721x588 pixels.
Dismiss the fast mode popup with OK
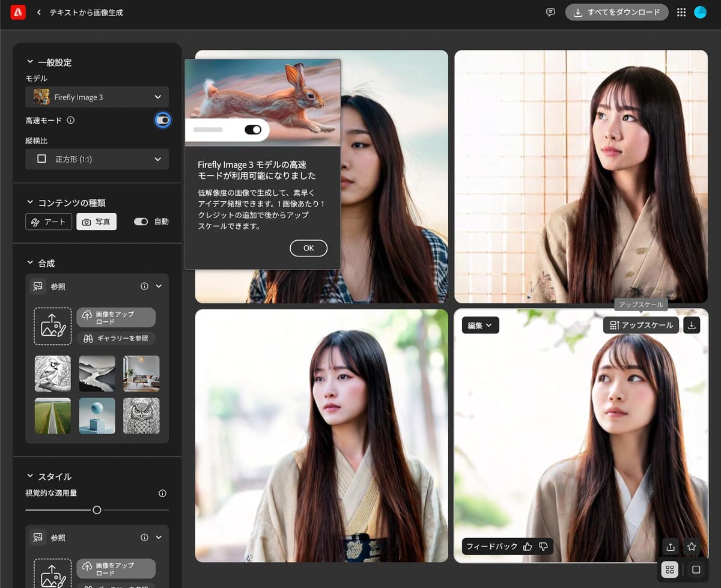pyautogui.click(x=308, y=248)
